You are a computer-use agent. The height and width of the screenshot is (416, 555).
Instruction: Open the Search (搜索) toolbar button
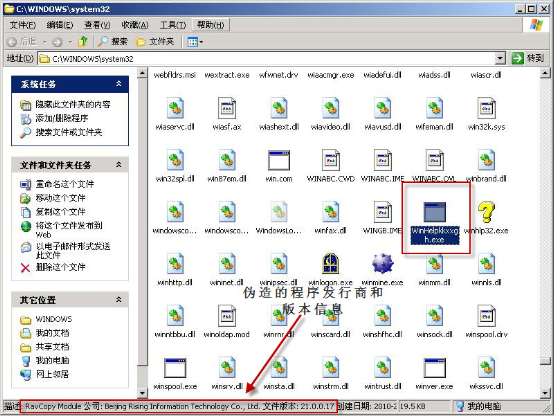tap(113, 41)
